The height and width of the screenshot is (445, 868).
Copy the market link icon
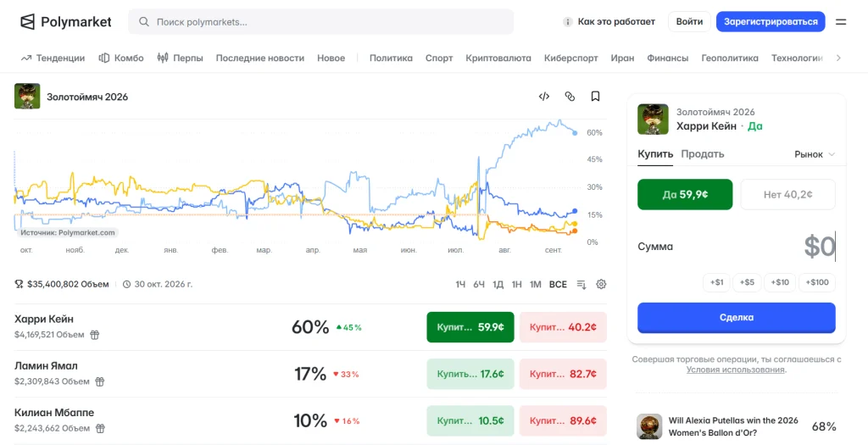click(570, 97)
